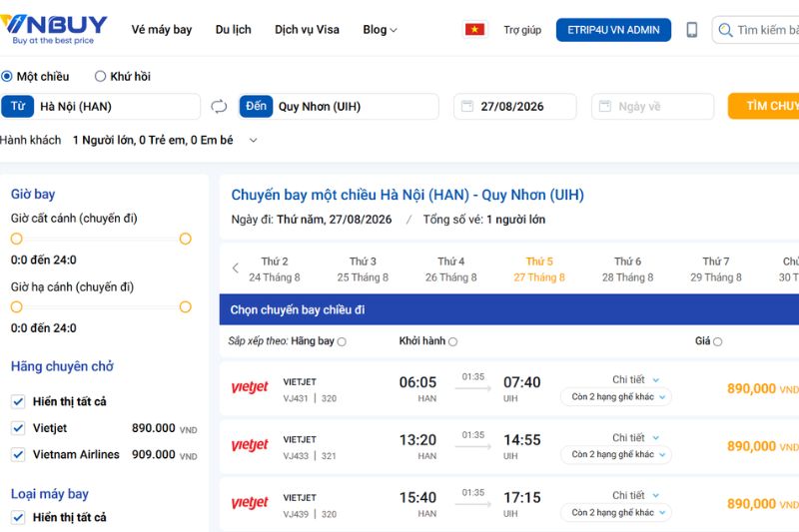
Task: Open Vé máy bay menu
Action: tap(162, 30)
